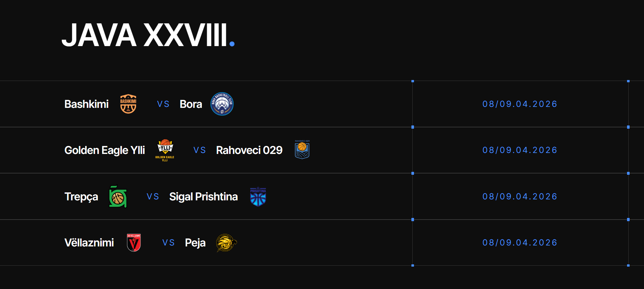Open the Sigal Prishtina team name
The image size is (644, 289).
(x=203, y=197)
